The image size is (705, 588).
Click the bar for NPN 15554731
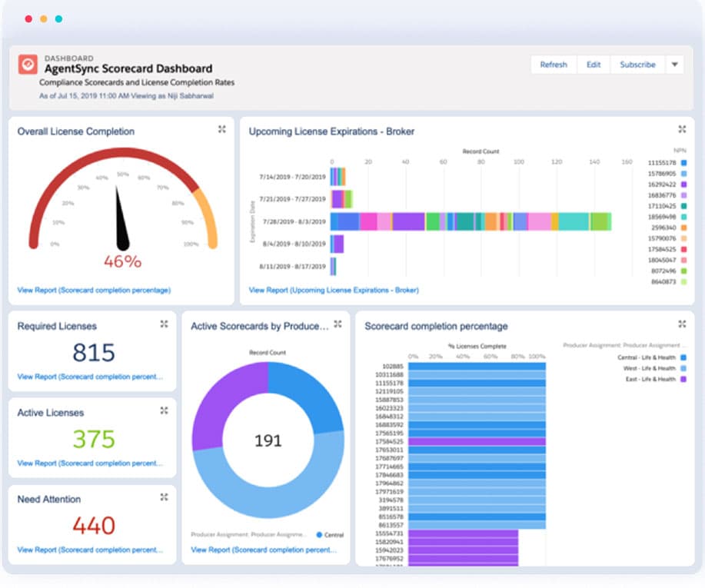click(463, 533)
